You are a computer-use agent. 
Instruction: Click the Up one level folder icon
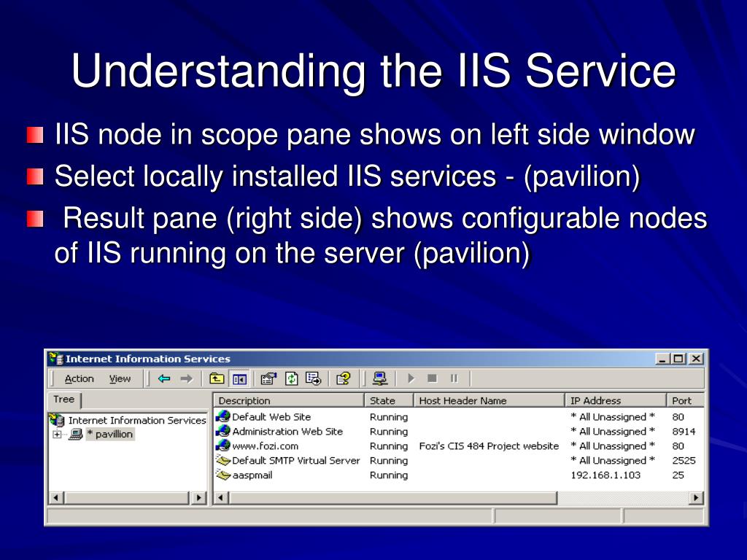click(x=217, y=378)
